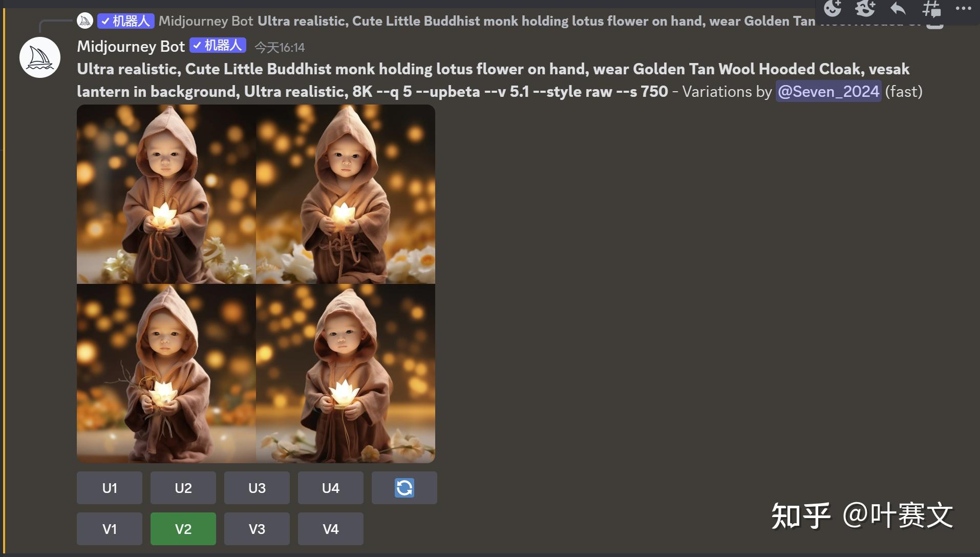
Task: Click the green V2 variations button
Action: (183, 529)
